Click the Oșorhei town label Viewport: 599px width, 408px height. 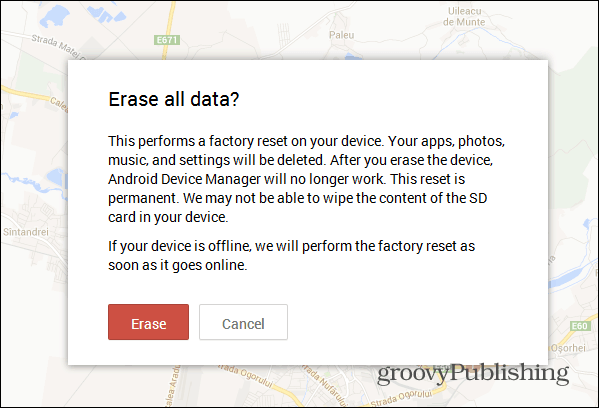[x=568, y=348]
